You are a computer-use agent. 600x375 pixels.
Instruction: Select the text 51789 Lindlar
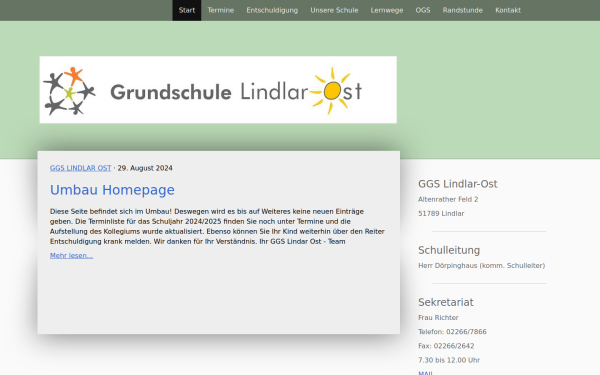[441, 214]
